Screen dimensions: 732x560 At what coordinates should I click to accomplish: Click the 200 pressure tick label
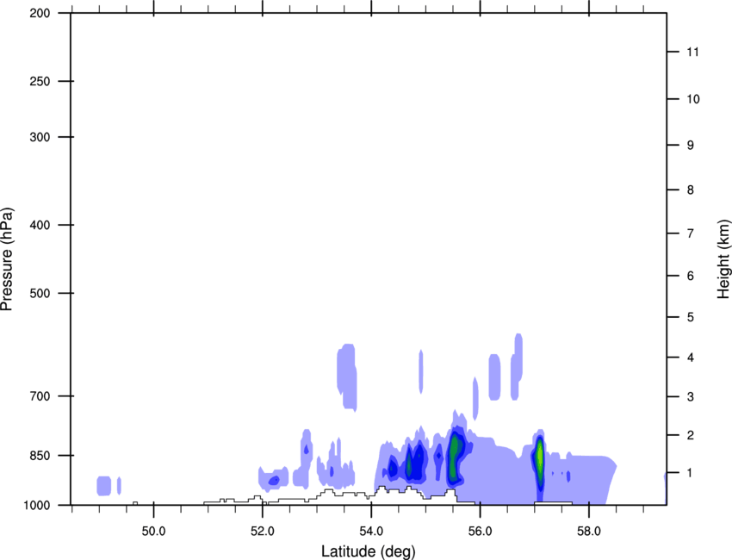[x=40, y=13]
